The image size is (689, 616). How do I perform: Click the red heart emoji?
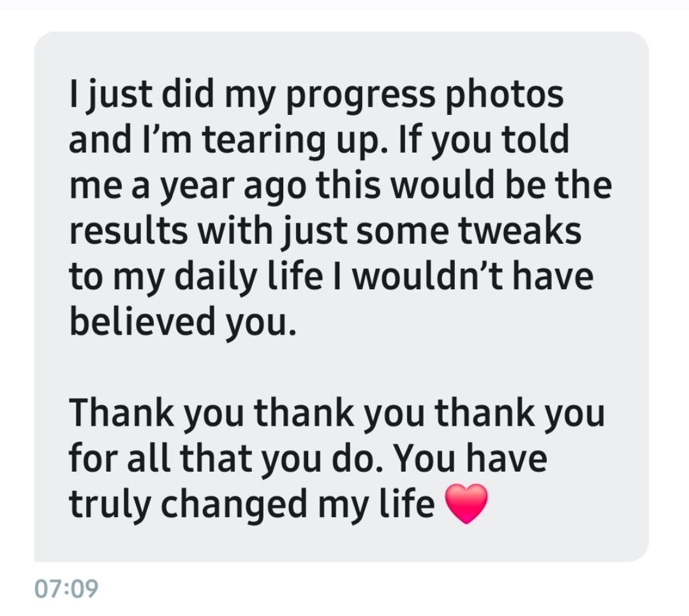click(466, 504)
